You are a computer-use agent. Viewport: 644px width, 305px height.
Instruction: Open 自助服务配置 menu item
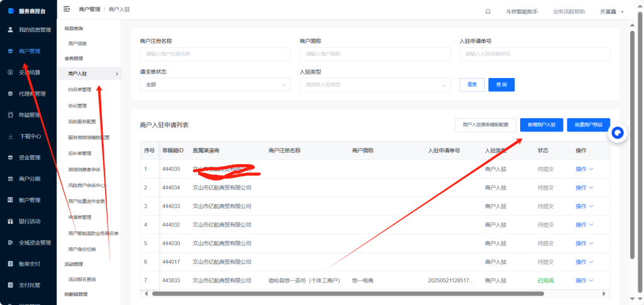[82, 121]
